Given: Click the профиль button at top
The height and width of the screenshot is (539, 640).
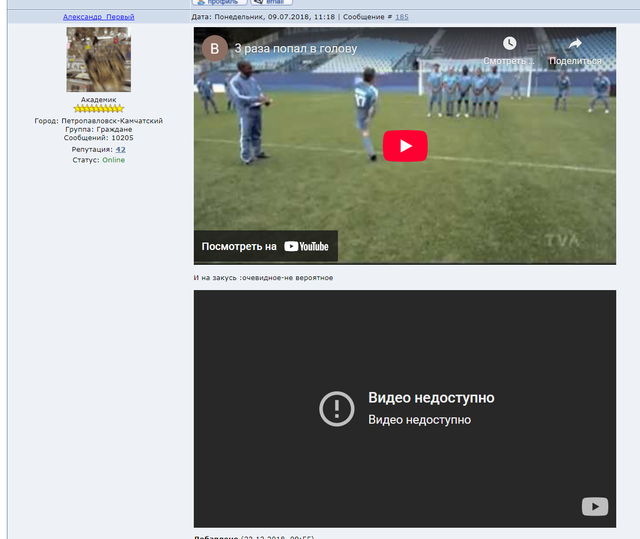Looking at the screenshot, I should (x=220, y=2).
